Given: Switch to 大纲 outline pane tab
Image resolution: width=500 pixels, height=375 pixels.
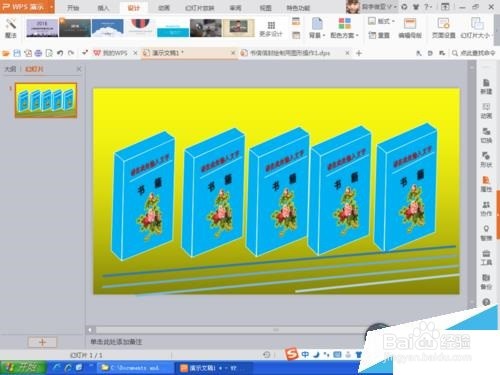Looking at the screenshot, I should [10, 69].
